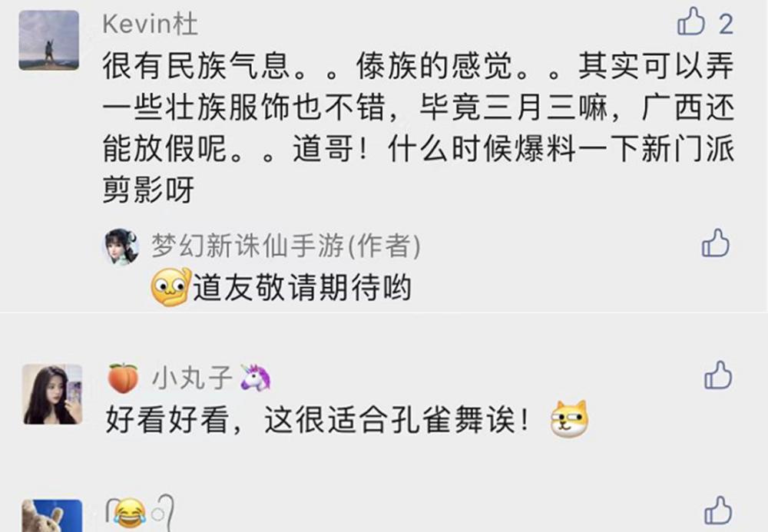Select Kevin杜's comment text about 民族气息
This screenshot has height=532, width=768.
click(x=419, y=127)
